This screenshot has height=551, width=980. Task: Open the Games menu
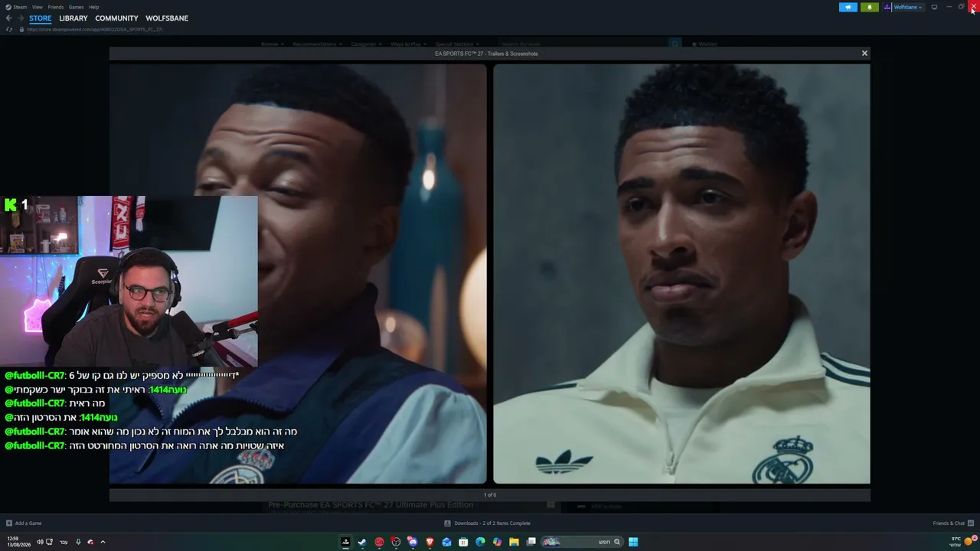coord(76,7)
